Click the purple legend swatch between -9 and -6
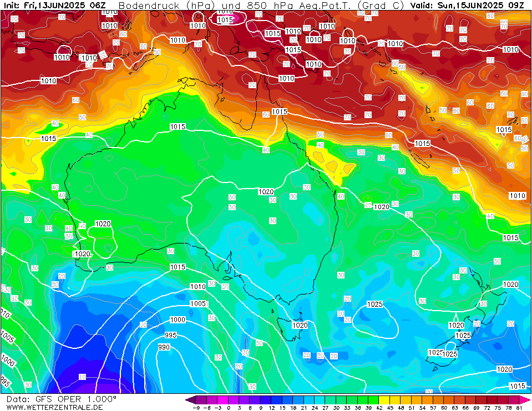 point(201,399)
